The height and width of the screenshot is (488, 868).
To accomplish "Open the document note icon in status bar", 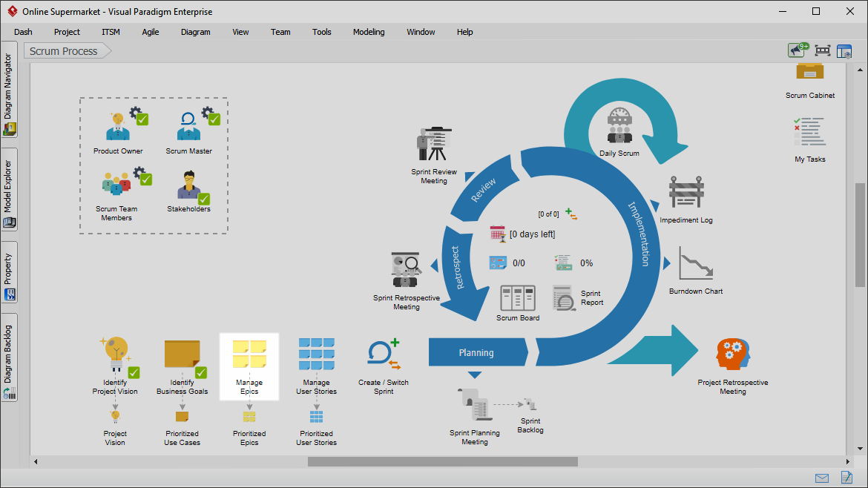I will tap(846, 477).
